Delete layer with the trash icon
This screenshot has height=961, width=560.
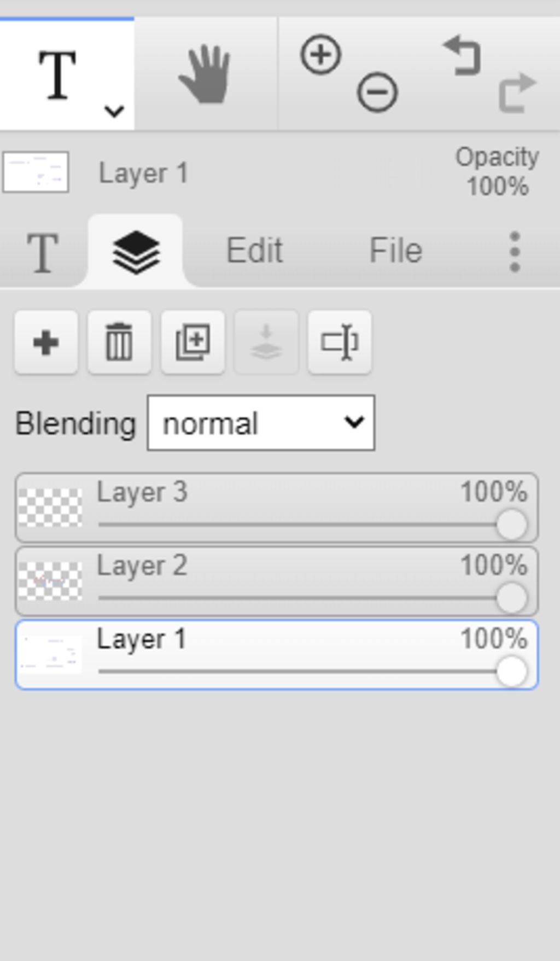click(119, 342)
